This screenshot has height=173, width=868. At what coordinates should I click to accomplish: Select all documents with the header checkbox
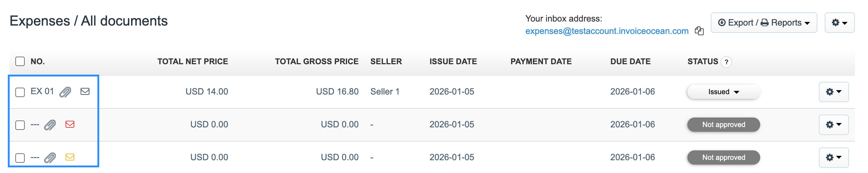coord(20,61)
